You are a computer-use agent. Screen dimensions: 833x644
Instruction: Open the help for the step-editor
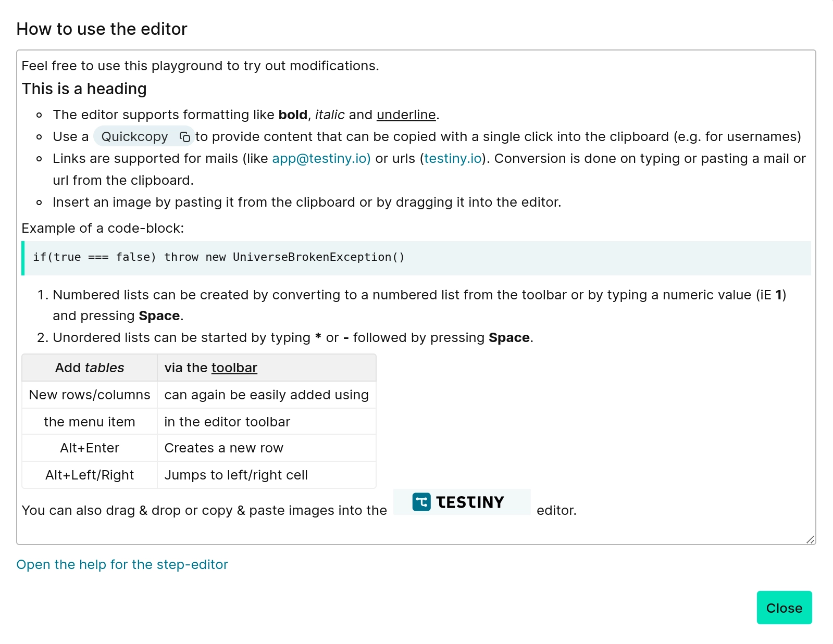coord(122,565)
